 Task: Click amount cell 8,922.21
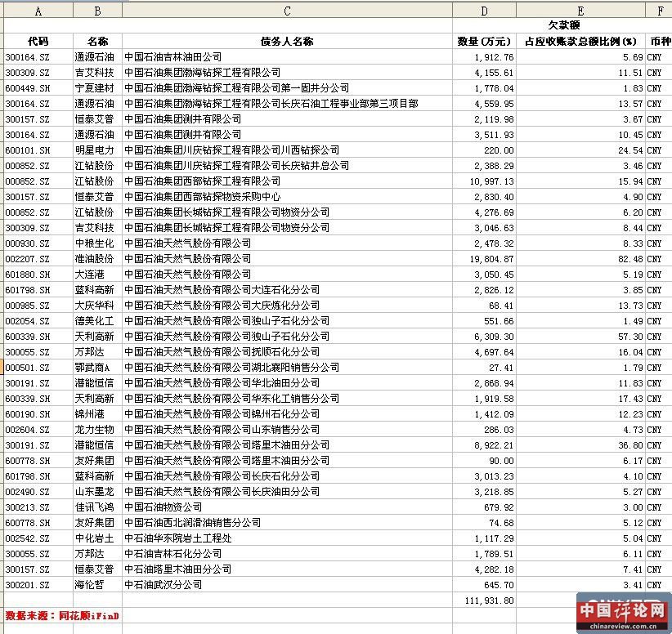[484, 445]
